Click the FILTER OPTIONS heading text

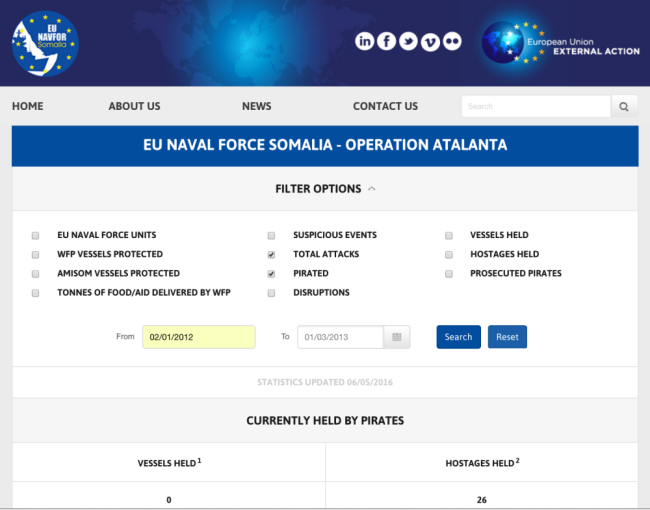point(318,189)
